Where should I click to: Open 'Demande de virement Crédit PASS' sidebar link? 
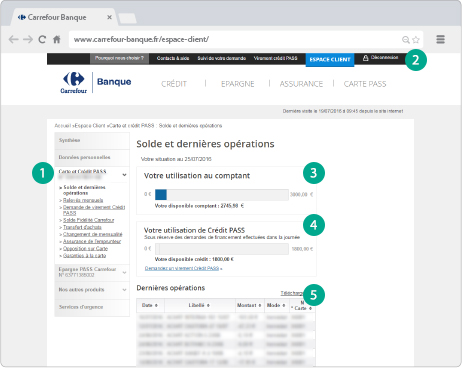tap(94, 210)
